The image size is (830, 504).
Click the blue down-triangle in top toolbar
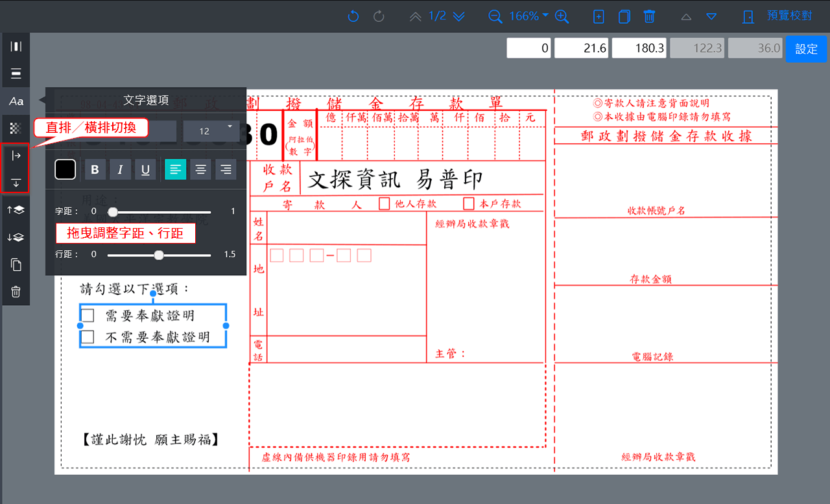711,17
